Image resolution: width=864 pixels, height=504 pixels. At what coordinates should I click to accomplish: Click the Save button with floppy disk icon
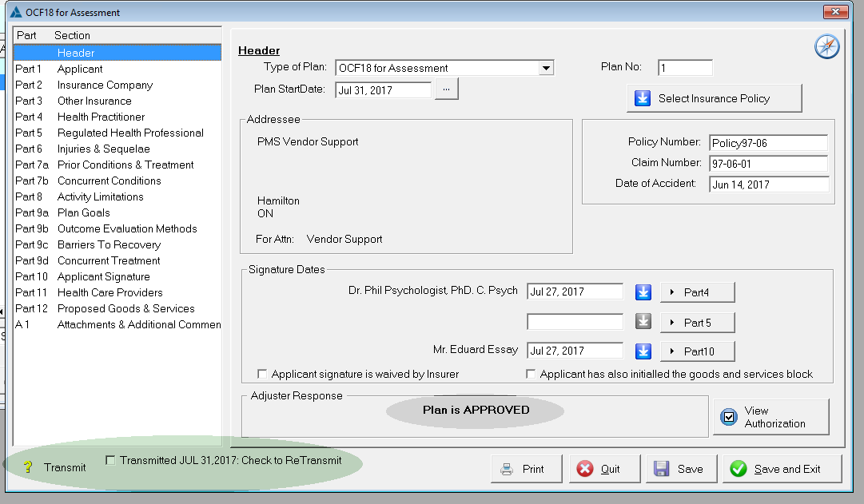[x=679, y=469]
